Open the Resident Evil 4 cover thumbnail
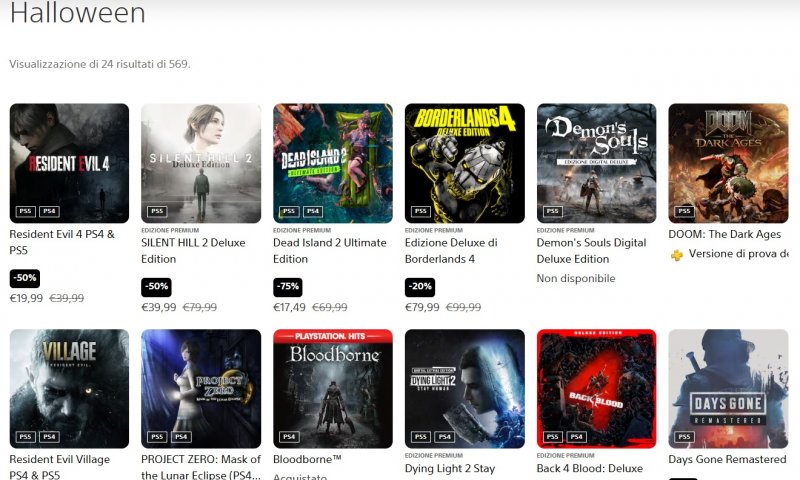 [69, 163]
